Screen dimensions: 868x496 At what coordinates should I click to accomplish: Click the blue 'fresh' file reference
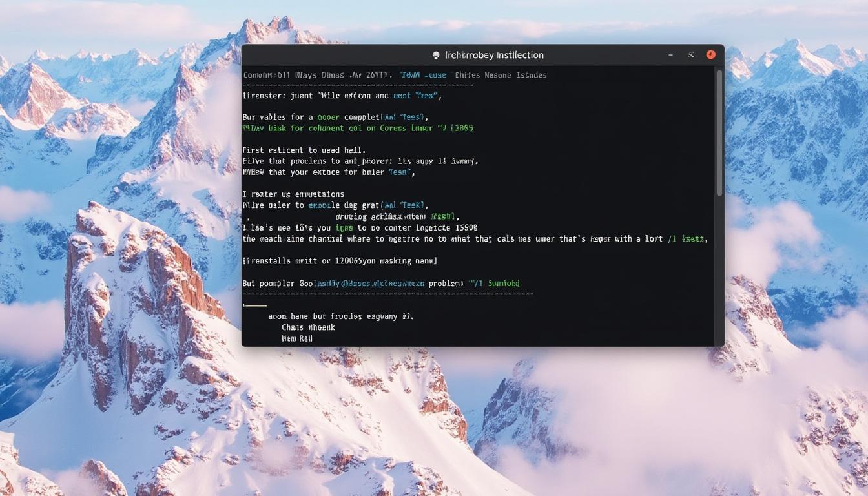443,216
